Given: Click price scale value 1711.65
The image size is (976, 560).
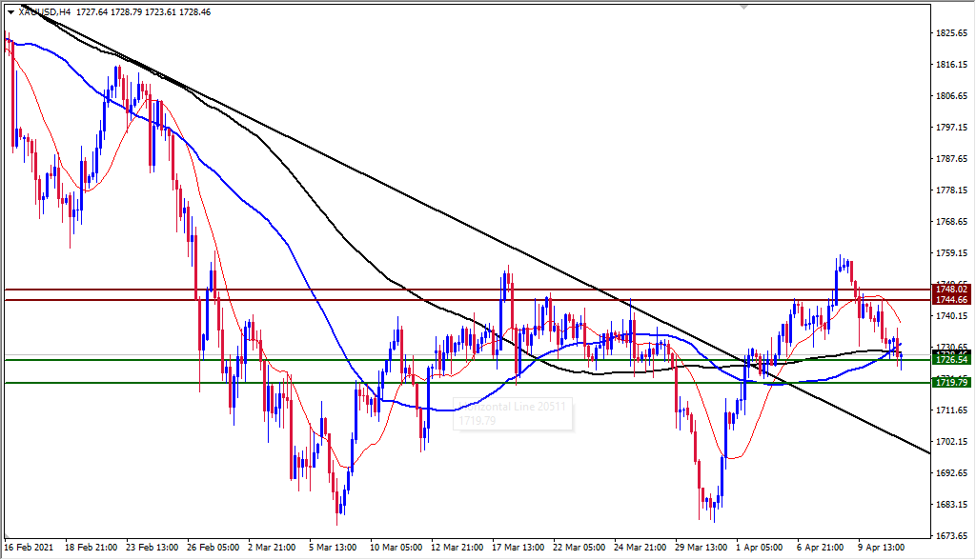Looking at the screenshot, I should coord(952,410).
